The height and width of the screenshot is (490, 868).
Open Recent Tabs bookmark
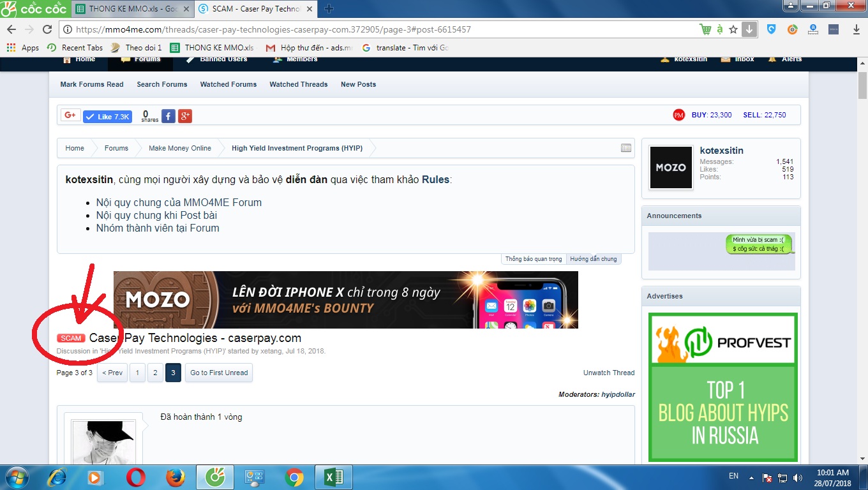point(75,48)
